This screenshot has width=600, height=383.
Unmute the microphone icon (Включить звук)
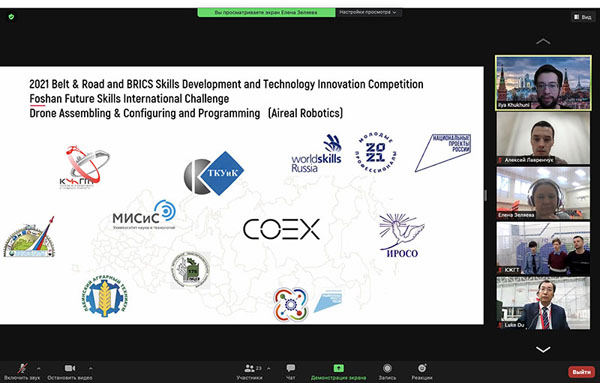(x=22, y=368)
